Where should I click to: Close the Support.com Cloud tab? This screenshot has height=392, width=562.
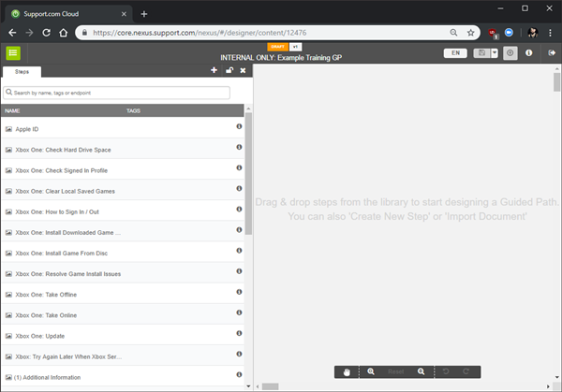tap(124, 14)
